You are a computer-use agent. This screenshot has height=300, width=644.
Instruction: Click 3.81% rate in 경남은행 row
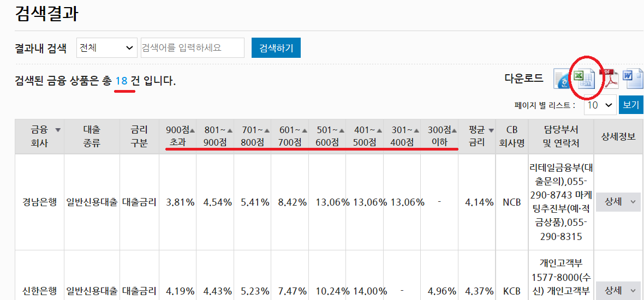[180, 202]
